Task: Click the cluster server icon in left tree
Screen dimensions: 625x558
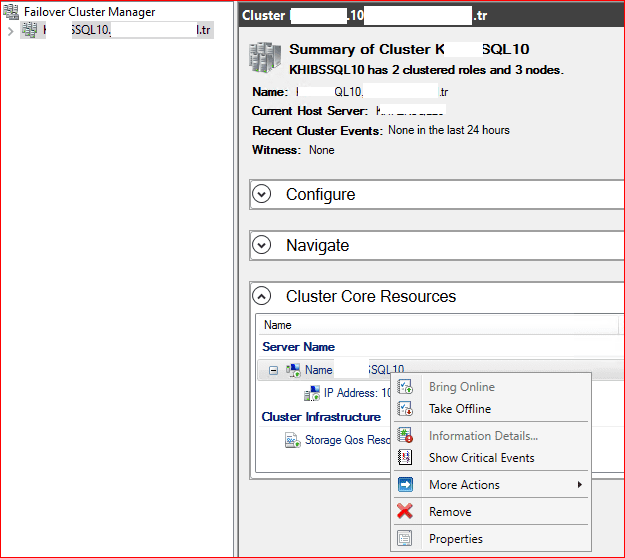Action: 30,30
